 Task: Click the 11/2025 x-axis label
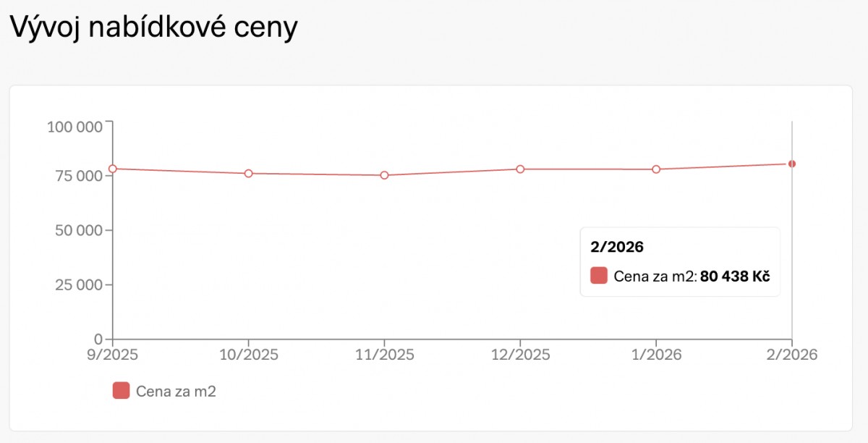[x=384, y=355]
